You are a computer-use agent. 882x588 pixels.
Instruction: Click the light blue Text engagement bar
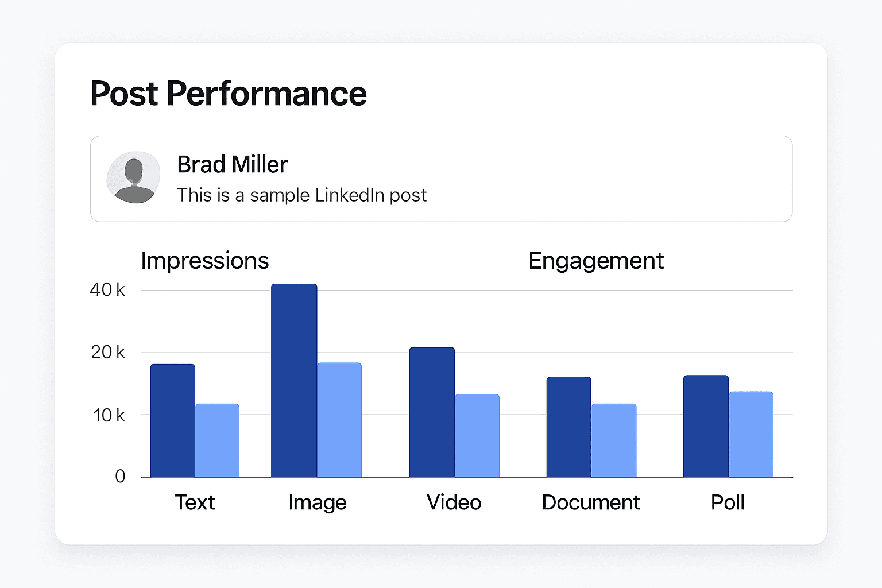coord(217,440)
